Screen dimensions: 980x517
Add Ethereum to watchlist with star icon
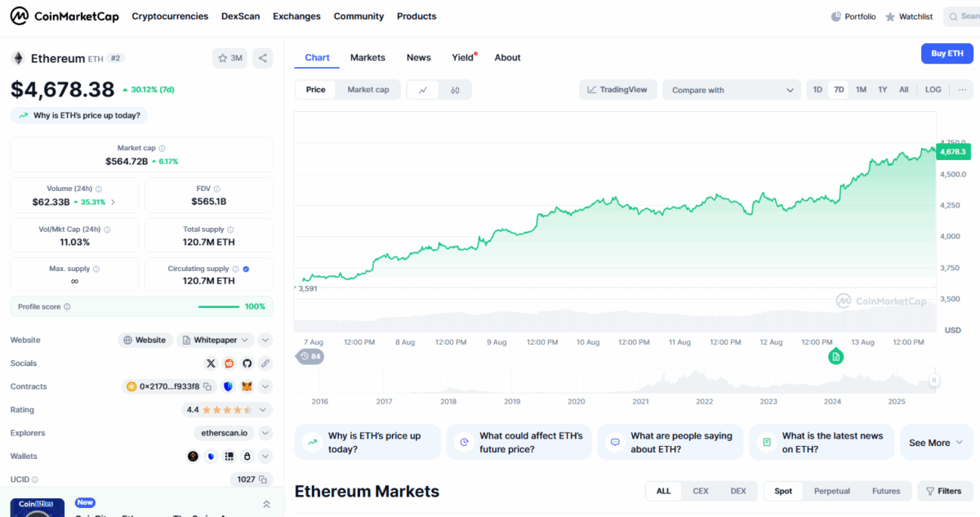[x=230, y=58]
